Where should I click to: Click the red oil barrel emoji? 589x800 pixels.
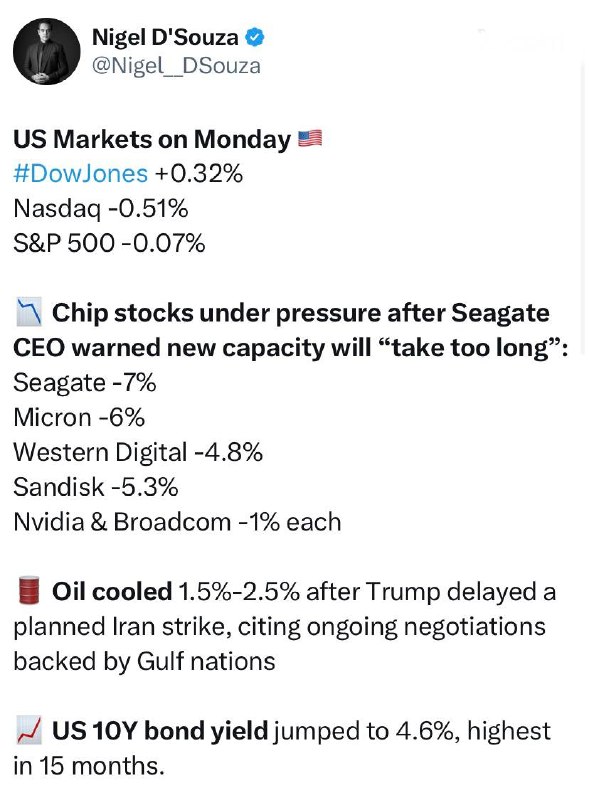29,591
